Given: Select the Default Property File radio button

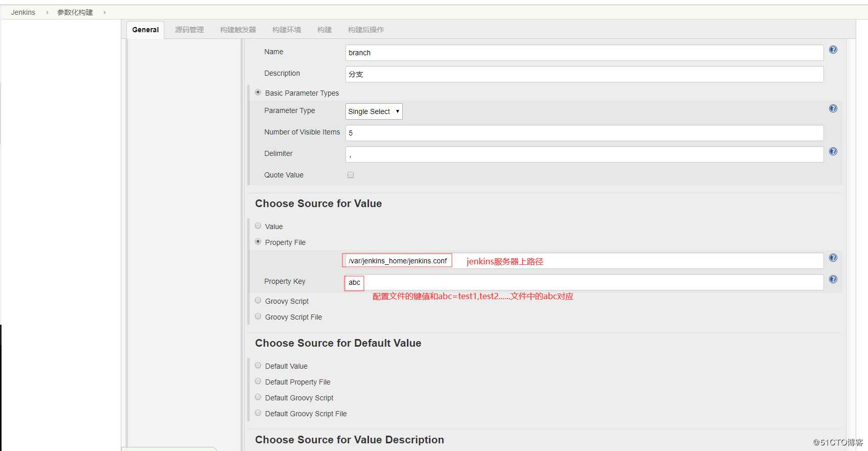Looking at the screenshot, I should 258,381.
